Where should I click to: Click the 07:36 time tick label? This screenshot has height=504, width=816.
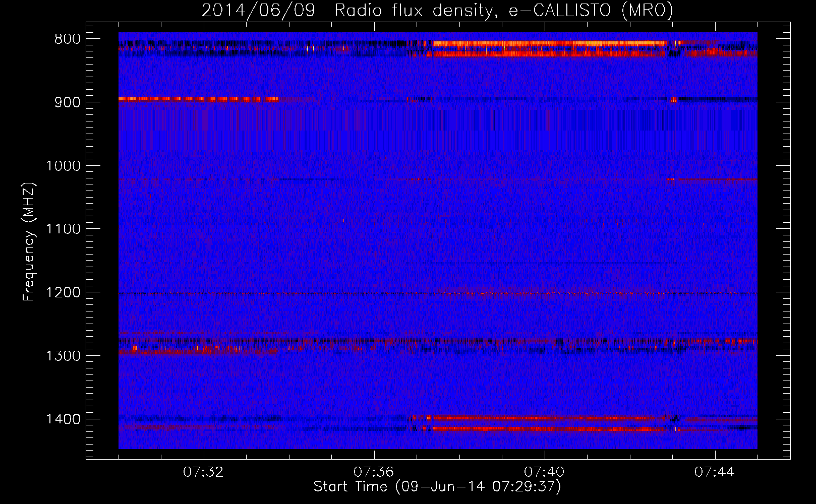pyautogui.click(x=374, y=472)
